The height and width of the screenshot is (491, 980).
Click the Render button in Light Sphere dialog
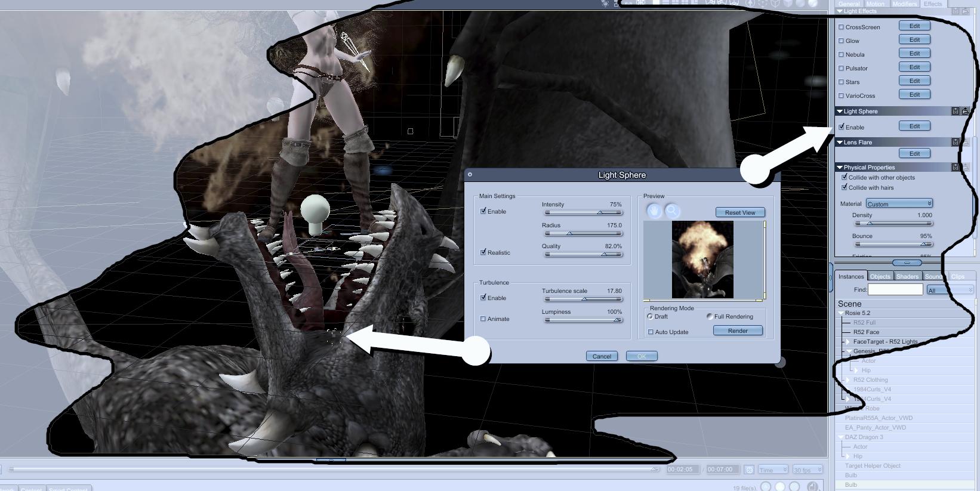coord(738,331)
